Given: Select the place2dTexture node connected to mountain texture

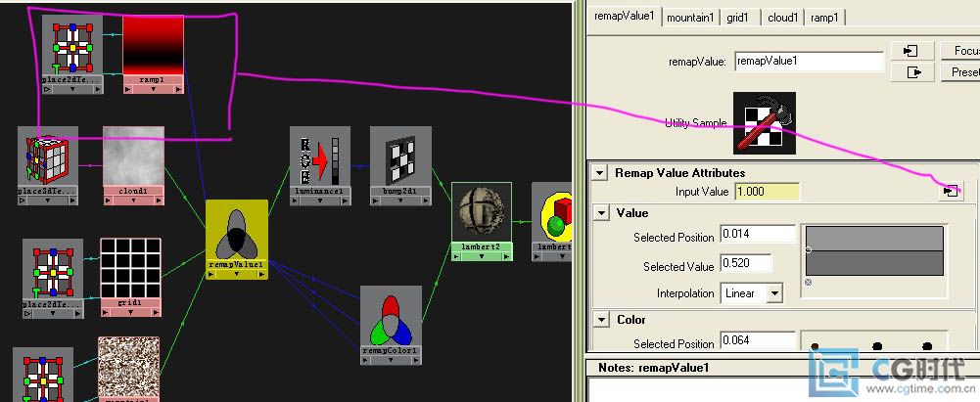Looking at the screenshot, I should [43, 375].
